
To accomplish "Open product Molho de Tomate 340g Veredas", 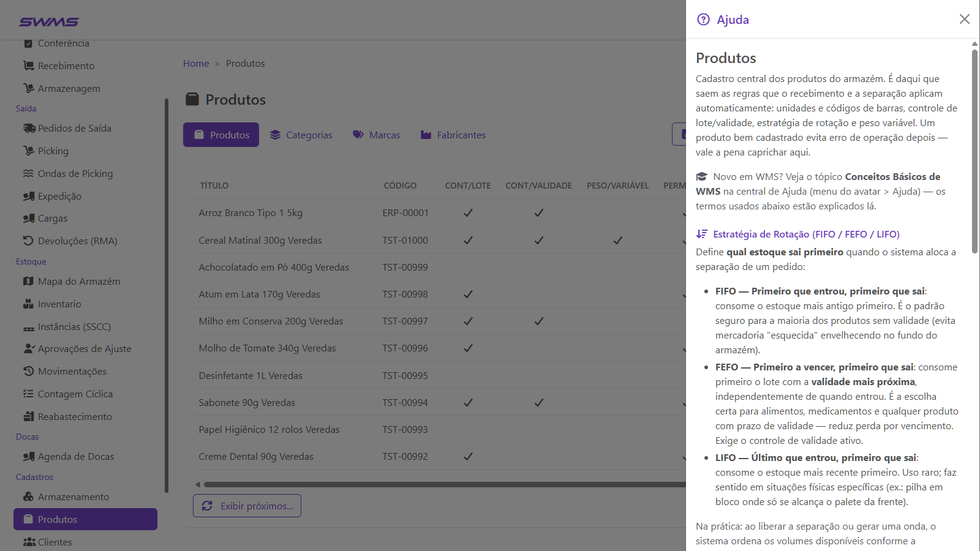I will point(267,348).
